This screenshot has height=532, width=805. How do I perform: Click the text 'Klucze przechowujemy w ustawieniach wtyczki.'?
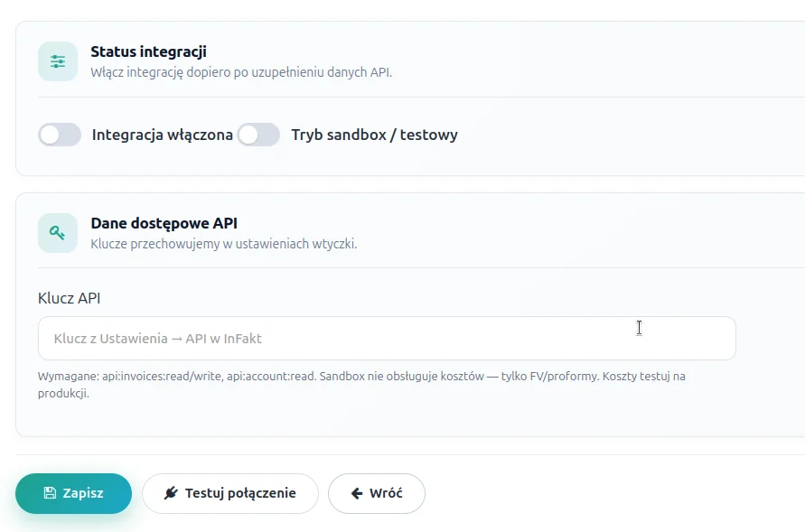224,244
